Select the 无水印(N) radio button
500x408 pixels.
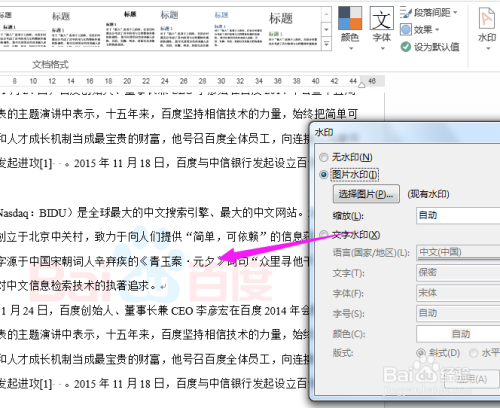pyautogui.click(x=324, y=157)
